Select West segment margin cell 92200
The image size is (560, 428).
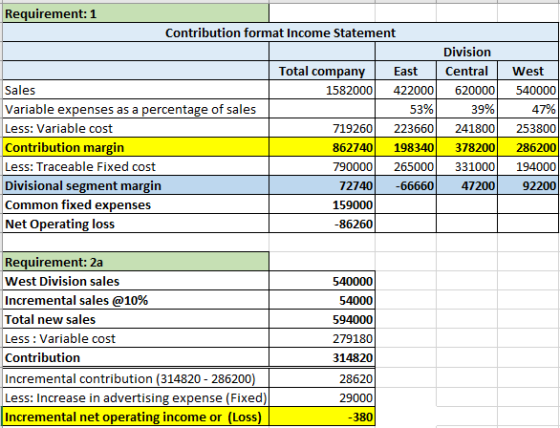pyautogui.click(x=528, y=185)
